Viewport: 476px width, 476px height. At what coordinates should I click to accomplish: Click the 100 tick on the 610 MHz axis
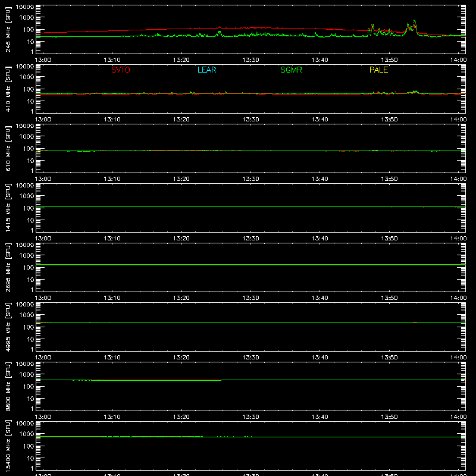click(29, 149)
